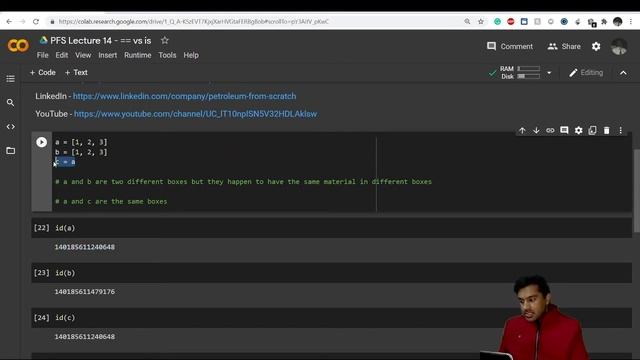Click the RAM usage bar
The image size is (640, 360).
[x=529, y=69]
